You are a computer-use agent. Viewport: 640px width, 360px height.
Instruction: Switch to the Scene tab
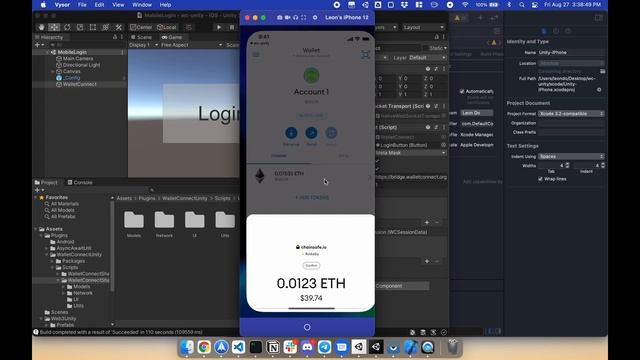pyautogui.click(x=142, y=37)
